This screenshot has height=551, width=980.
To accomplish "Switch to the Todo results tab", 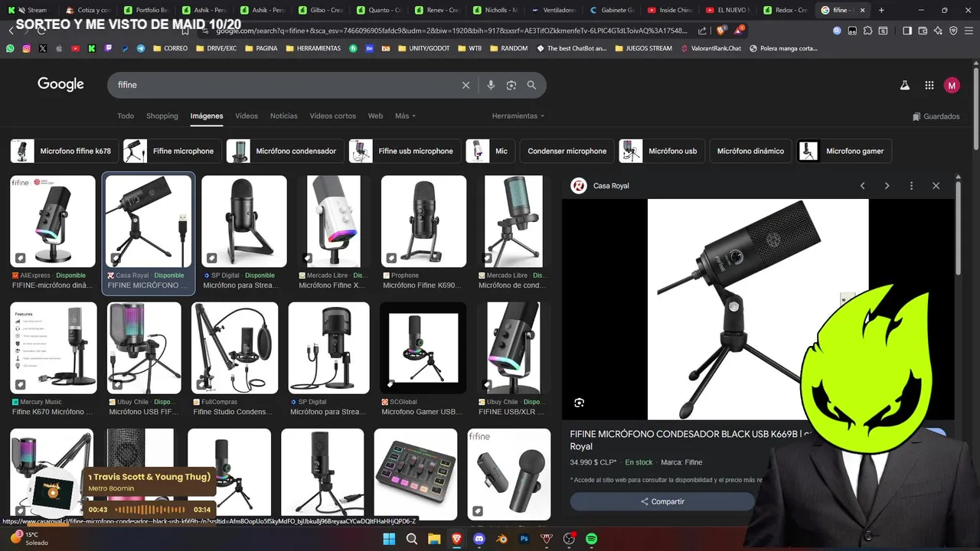I will point(126,116).
